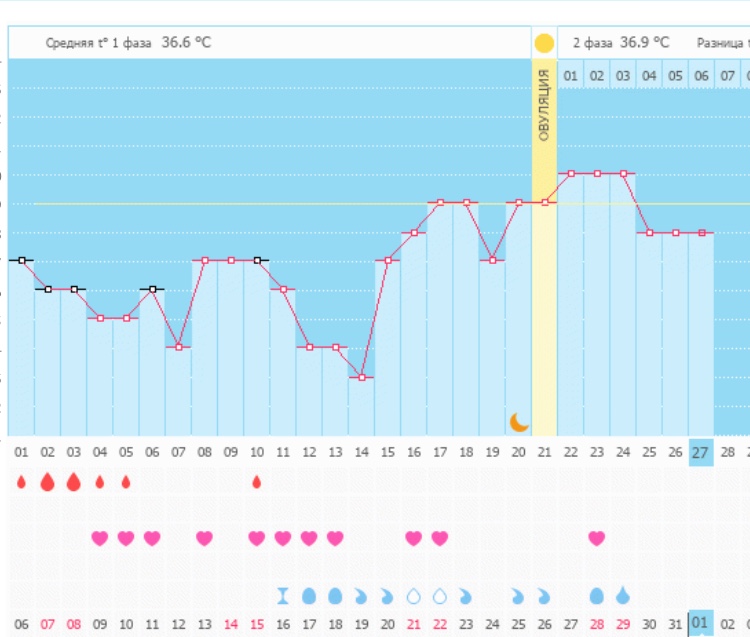
Task: Click the pink heart under cycle day 12
Action: [309, 538]
